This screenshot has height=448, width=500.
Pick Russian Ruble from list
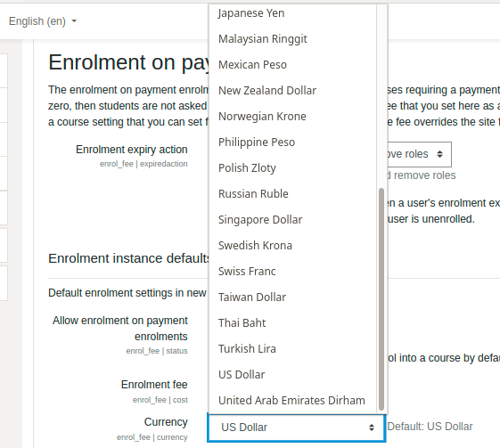tap(292, 194)
